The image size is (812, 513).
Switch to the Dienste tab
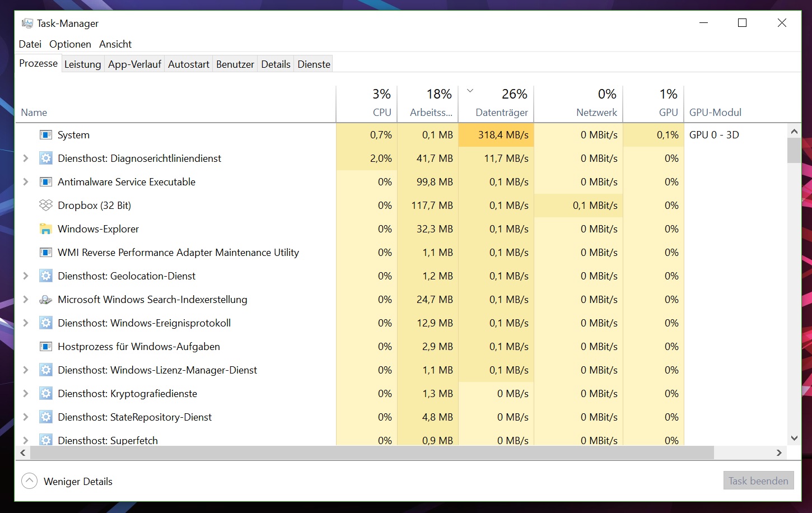pos(314,64)
